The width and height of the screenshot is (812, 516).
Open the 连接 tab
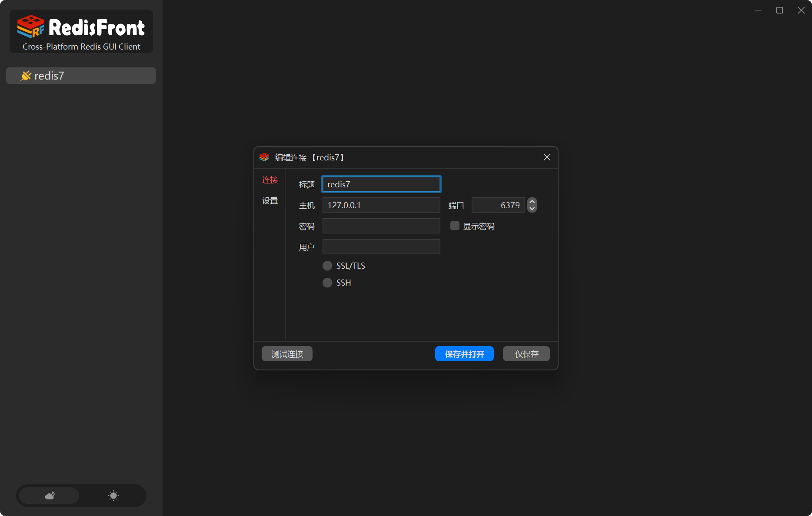pyautogui.click(x=270, y=180)
